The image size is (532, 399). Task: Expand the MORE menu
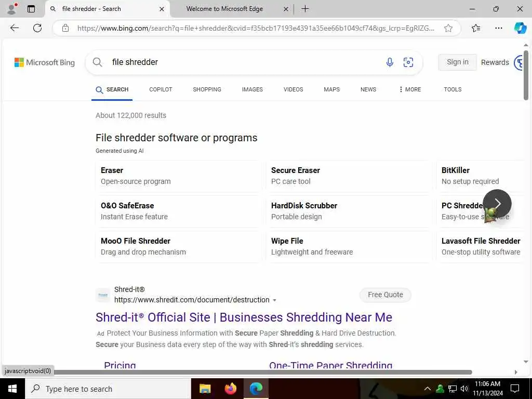(x=410, y=89)
